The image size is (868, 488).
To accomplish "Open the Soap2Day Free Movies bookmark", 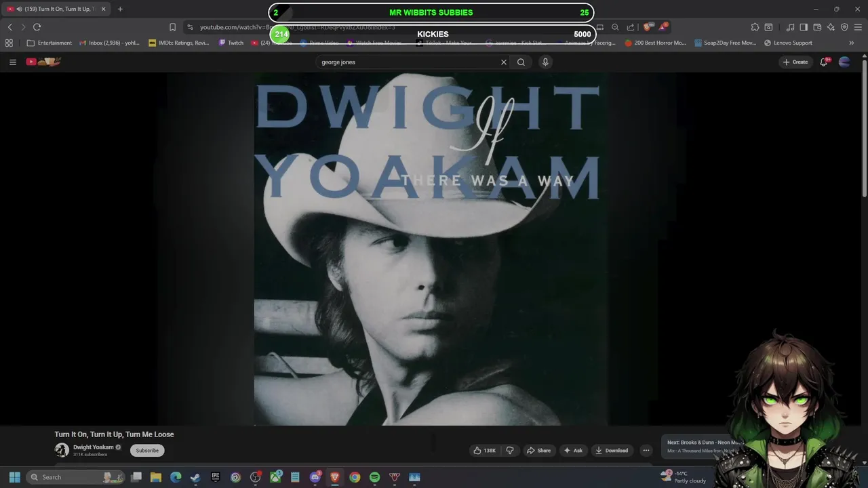I will 726,43.
